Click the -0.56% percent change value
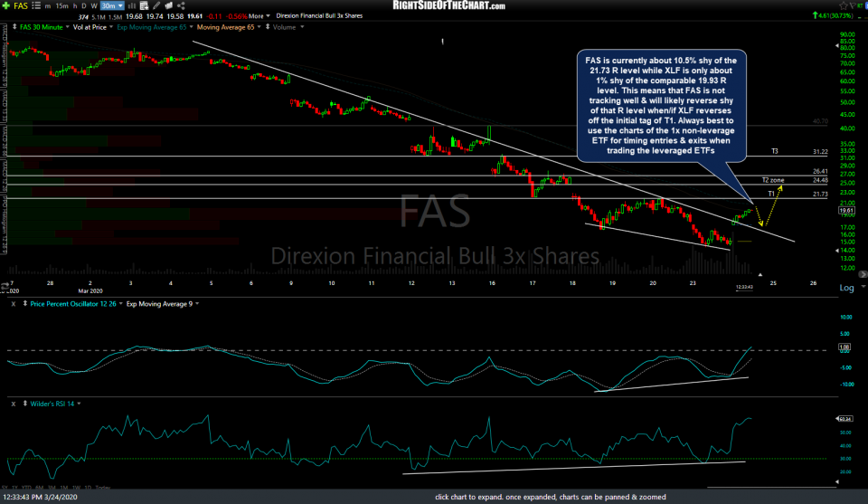The height and width of the screenshot is (504, 868). 235,16
